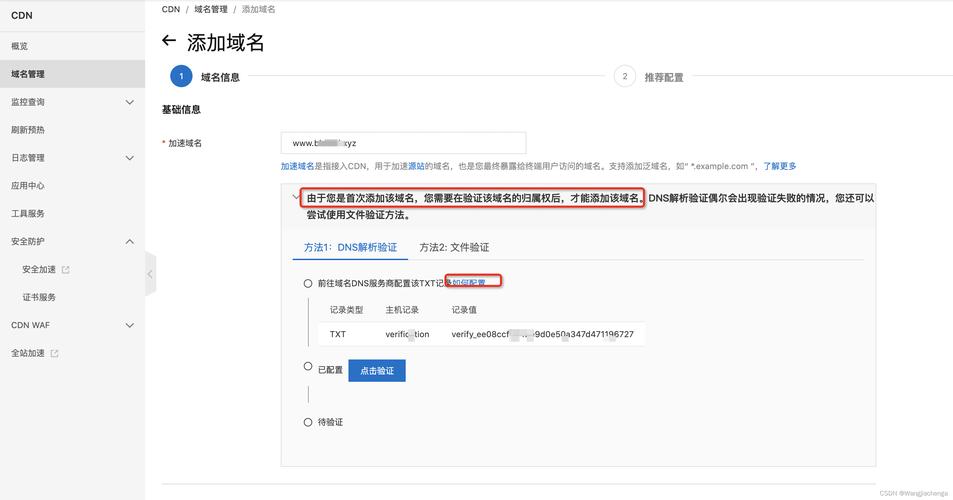Go back using the arrow beside 添加域名
This screenshot has height=500, width=953.
click(x=169, y=41)
